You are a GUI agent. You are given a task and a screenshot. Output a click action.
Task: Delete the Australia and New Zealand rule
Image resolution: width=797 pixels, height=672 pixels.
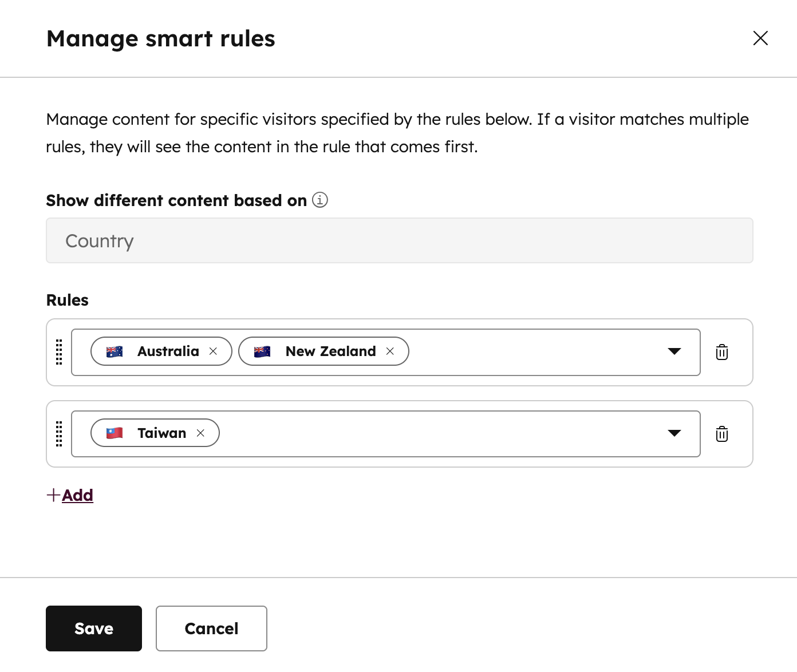[721, 352]
